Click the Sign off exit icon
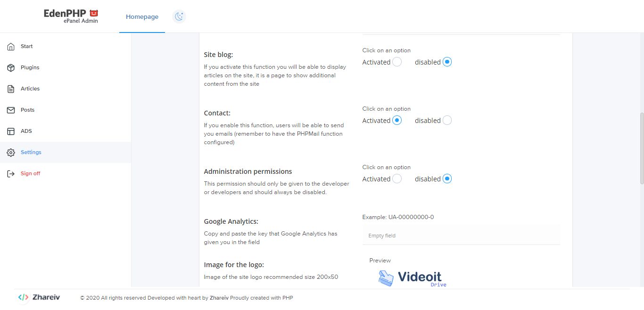 [11, 174]
